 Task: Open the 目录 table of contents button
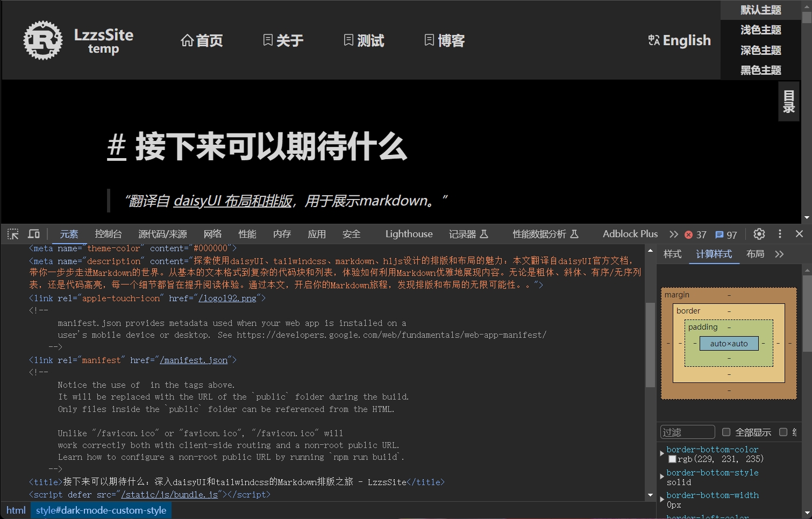(x=789, y=102)
